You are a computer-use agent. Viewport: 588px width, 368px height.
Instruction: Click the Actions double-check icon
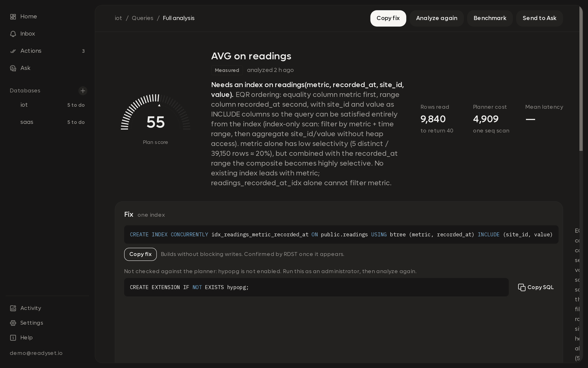pyautogui.click(x=13, y=51)
